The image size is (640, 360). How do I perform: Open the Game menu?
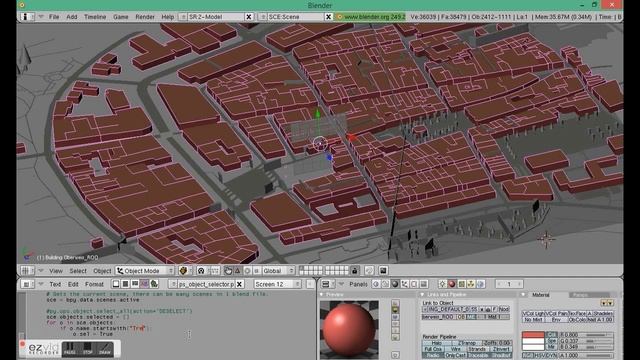coord(120,17)
